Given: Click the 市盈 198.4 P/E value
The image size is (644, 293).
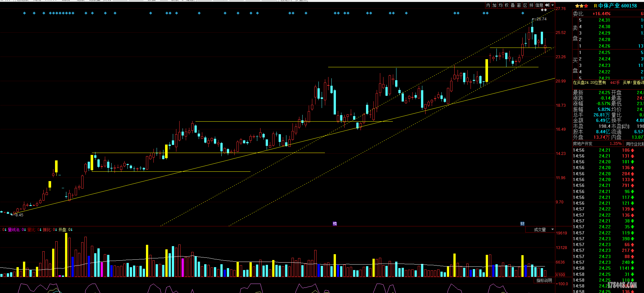Looking at the screenshot, I should click(x=605, y=126).
